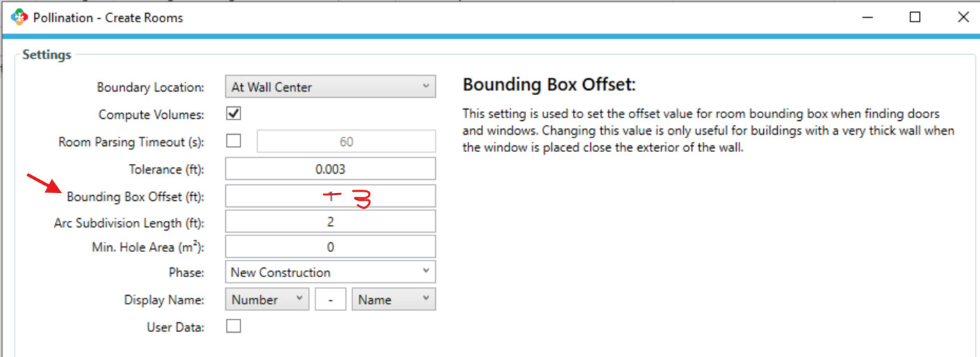Minimize the Create Rooms window
This screenshot has width=980, height=357.
867,17
